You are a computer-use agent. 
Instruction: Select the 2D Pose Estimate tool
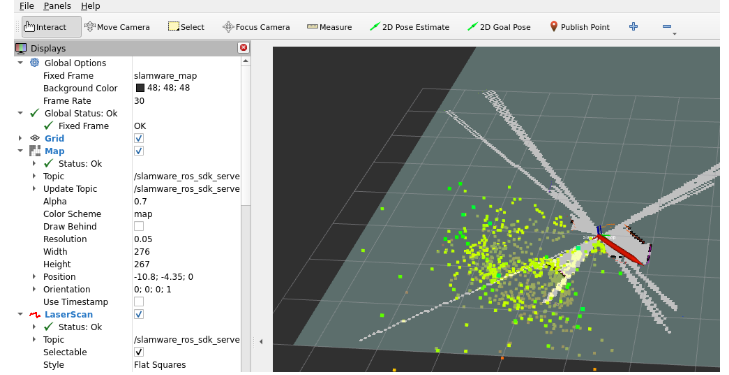pos(410,27)
